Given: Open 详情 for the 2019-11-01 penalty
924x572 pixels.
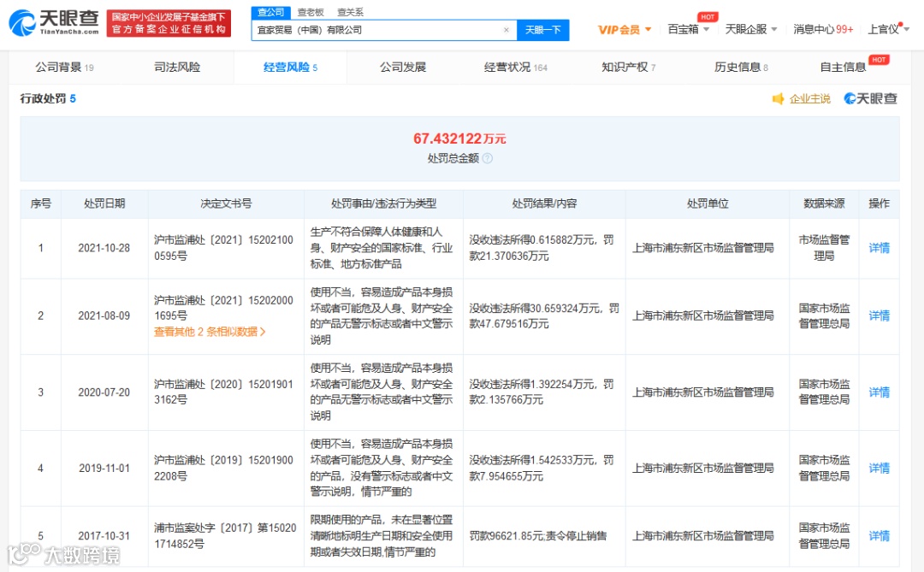Looking at the screenshot, I should 880,469.
